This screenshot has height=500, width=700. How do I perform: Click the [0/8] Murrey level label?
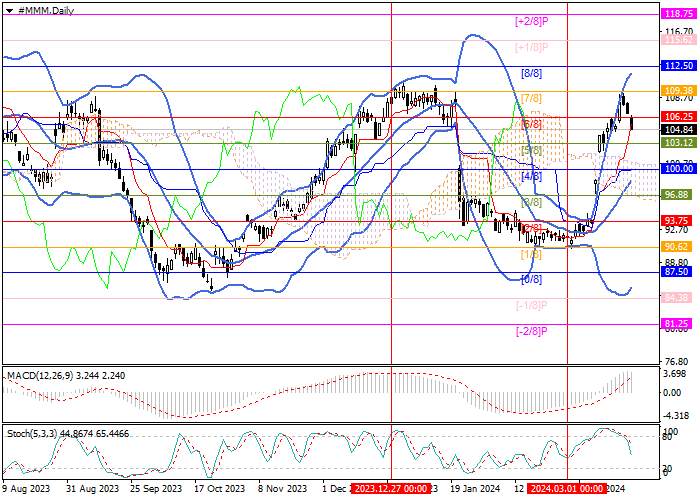pyautogui.click(x=531, y=279)
